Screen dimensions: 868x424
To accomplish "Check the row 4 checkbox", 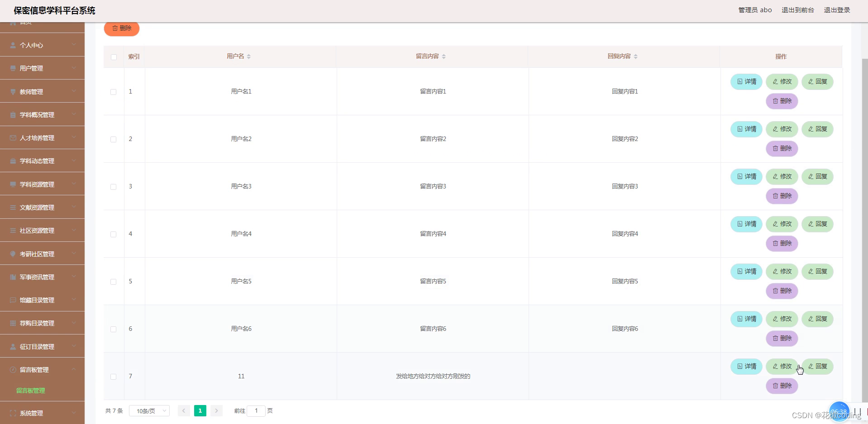I will point(114,234).
